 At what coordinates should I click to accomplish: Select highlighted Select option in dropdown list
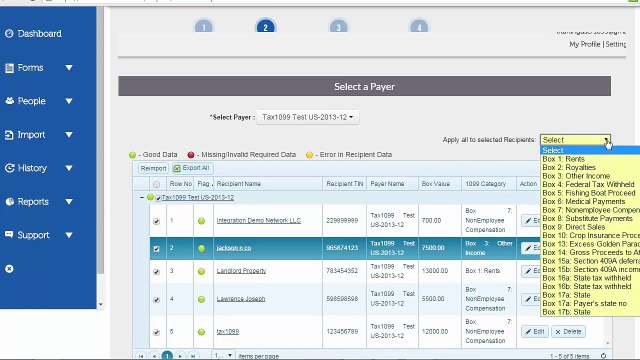click(590, 150)
